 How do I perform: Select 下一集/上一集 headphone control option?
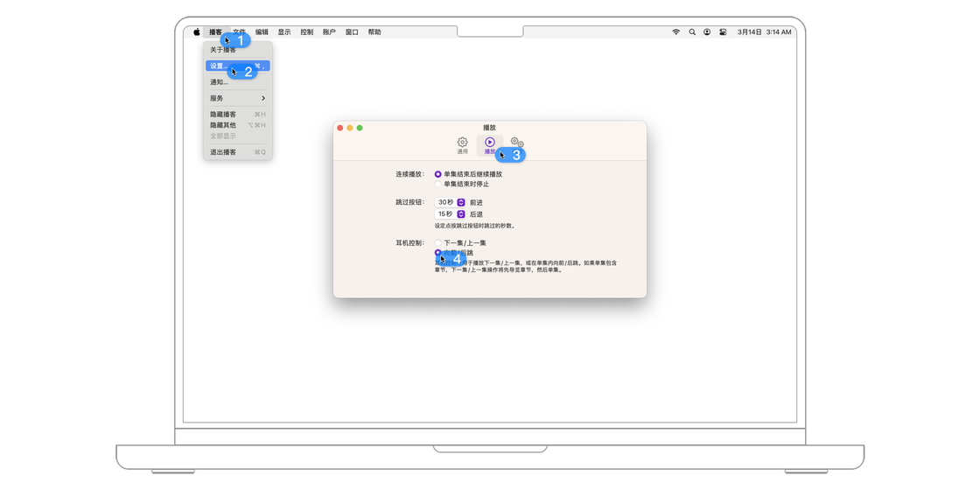(438, 243)
